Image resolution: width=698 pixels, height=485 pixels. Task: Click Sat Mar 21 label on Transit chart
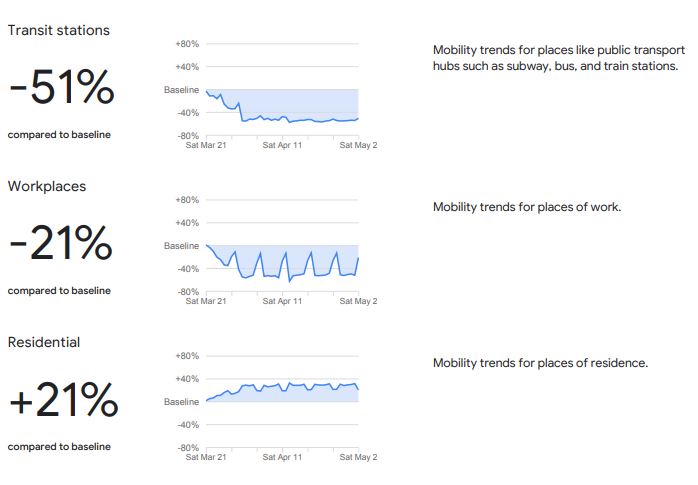[206, 145]
